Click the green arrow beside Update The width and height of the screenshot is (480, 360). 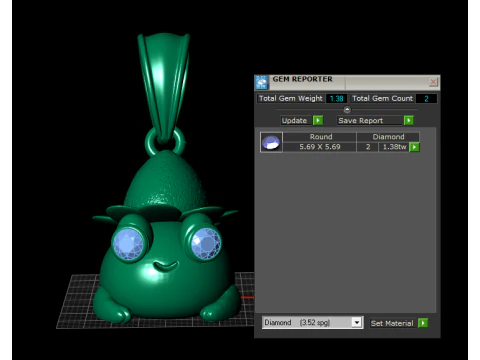click(x=318, y=120)
